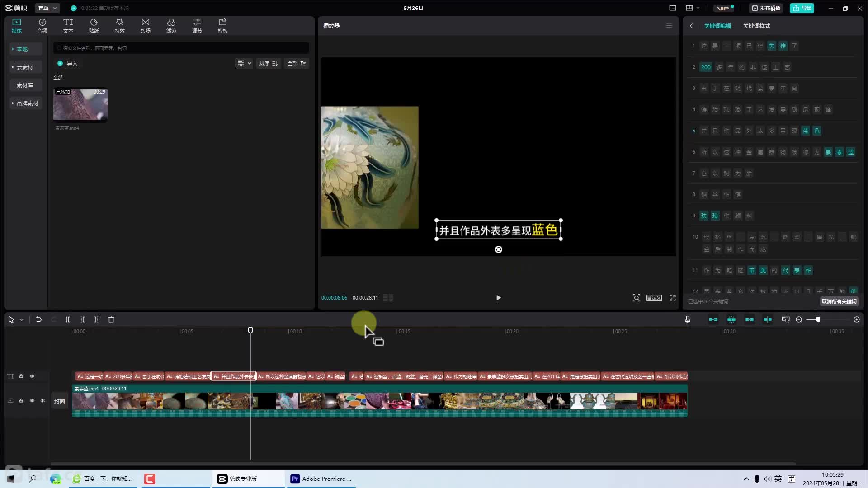Click the 发布模板 publish template button
The width and height of the screenshot is (868, 488).
pyautogui.click(x=767, y=8)
